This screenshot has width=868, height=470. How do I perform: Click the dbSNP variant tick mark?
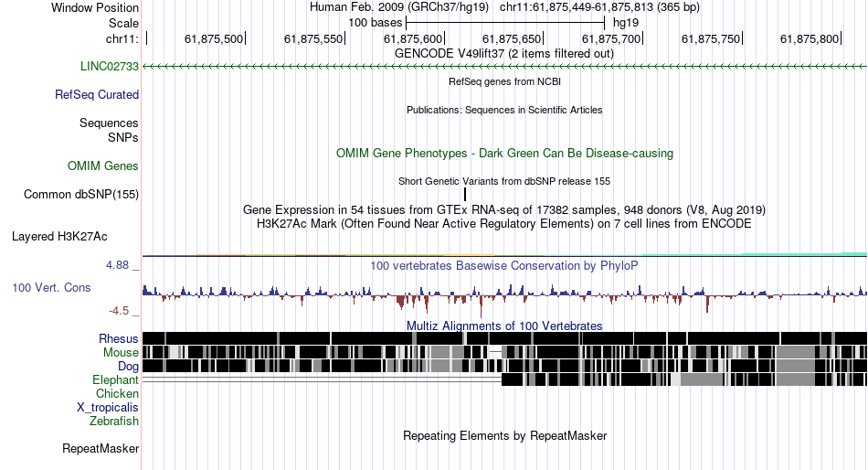point(465,194)
